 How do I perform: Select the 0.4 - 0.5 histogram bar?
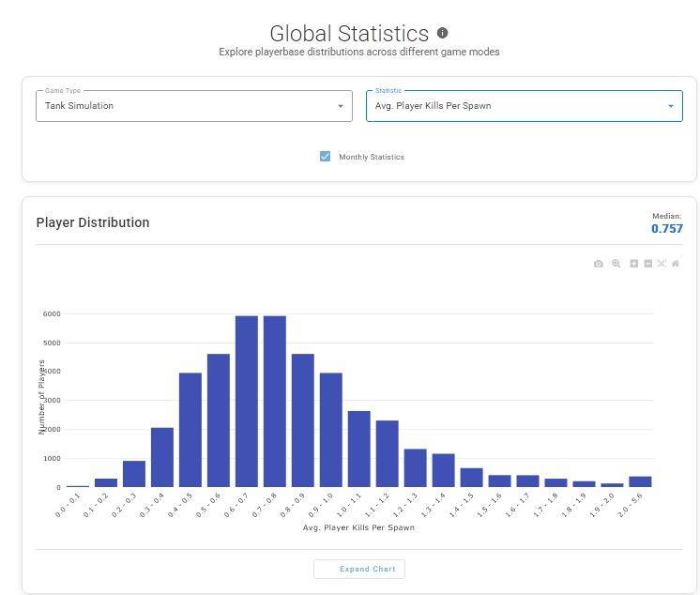pyautogui.click(x=190, y=430)
